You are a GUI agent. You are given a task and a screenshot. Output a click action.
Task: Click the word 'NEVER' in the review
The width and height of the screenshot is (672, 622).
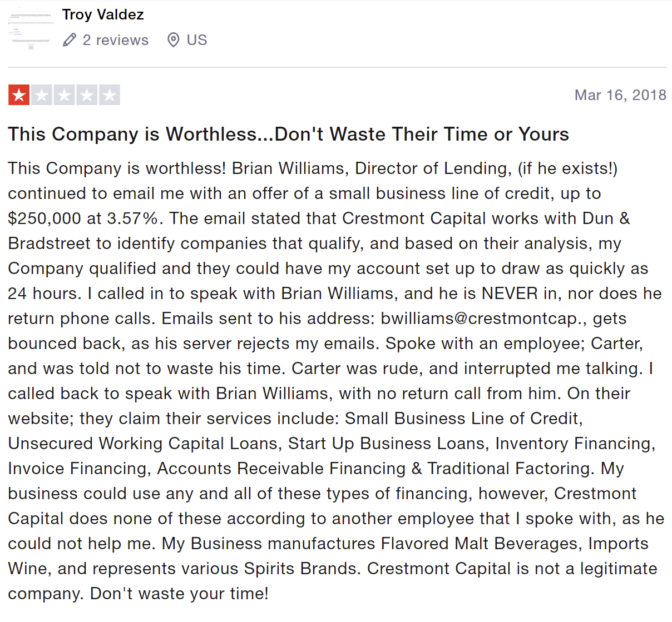click(x=510, y=293)
